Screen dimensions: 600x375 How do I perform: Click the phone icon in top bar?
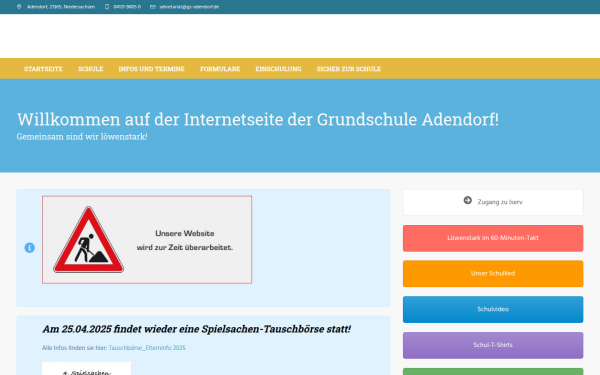pyautogui.click(x=107, y=7)
